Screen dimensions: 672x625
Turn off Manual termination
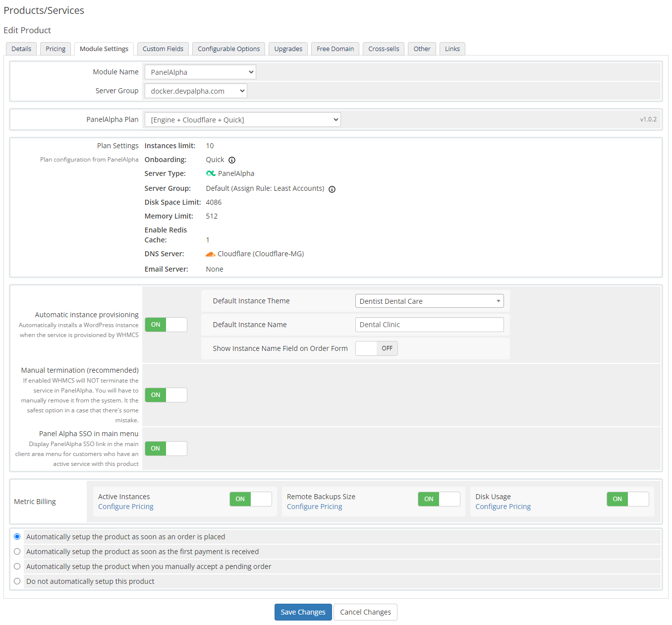click(166, 395)
